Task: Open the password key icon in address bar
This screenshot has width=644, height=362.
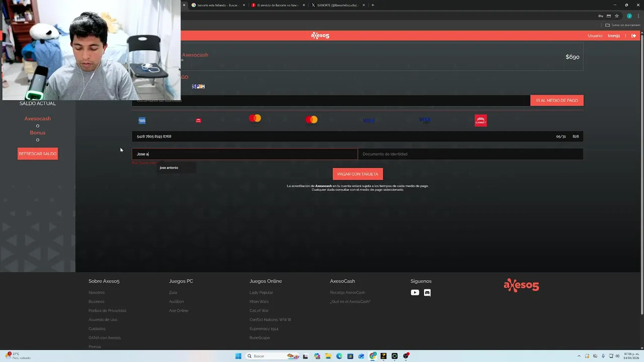Action: coord(600,16)
